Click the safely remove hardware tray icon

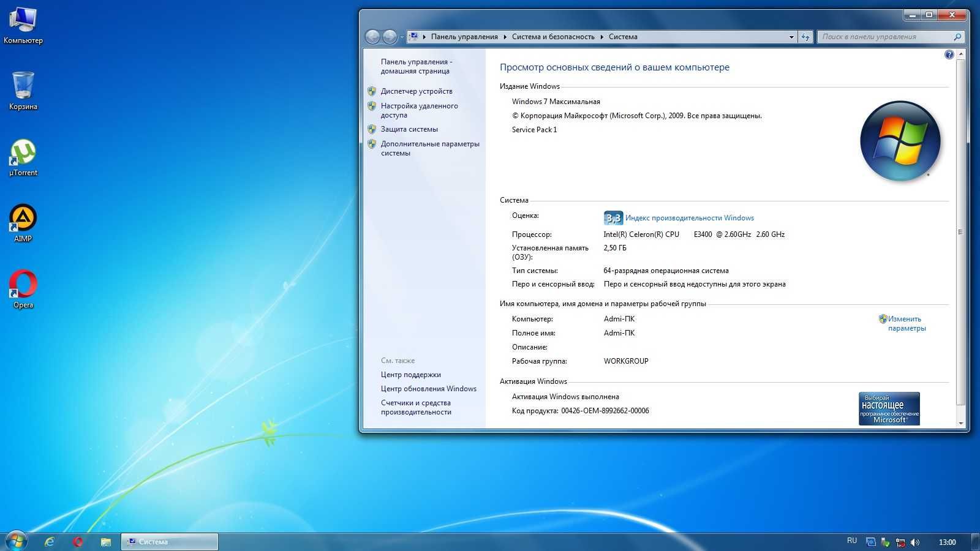(885, 542)
